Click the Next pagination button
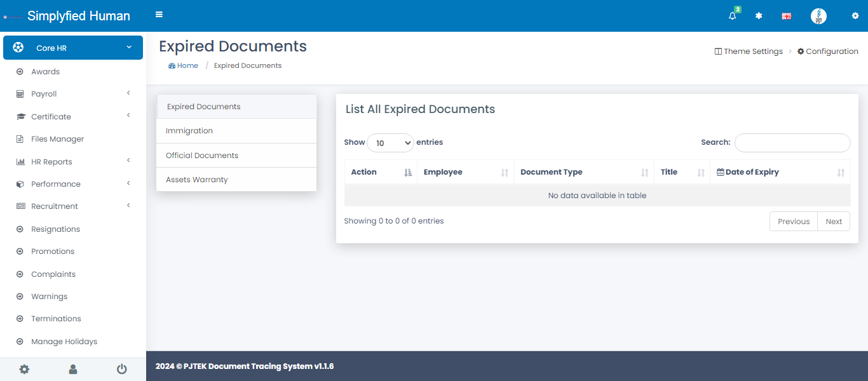The height and width of the screenshot is (381, 868). click(833, 222)
